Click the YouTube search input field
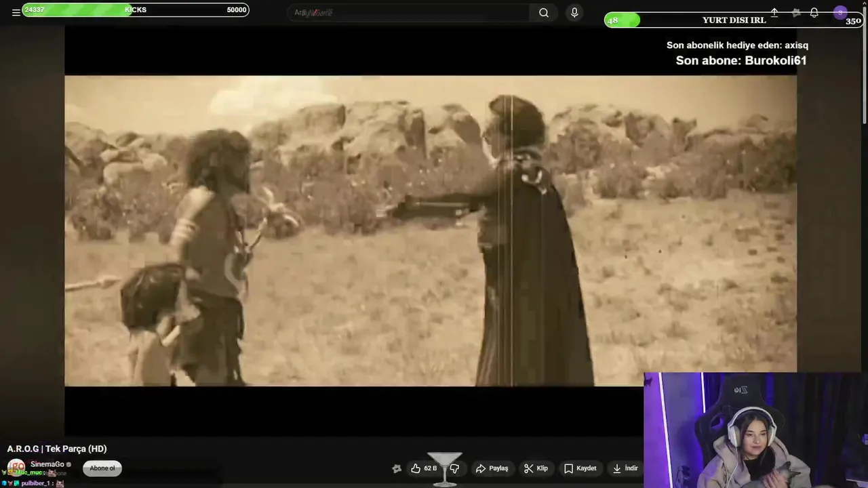 tap(410, 13)
